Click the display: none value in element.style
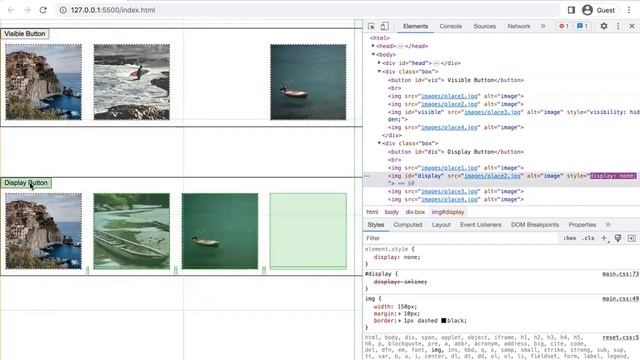 pos(411,257)
